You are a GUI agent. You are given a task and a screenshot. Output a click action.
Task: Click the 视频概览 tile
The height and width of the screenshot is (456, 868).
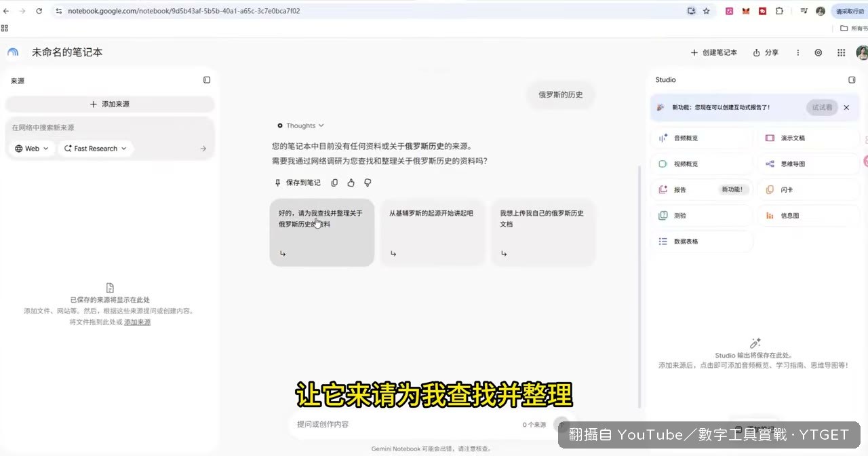[x=702, y=164]
